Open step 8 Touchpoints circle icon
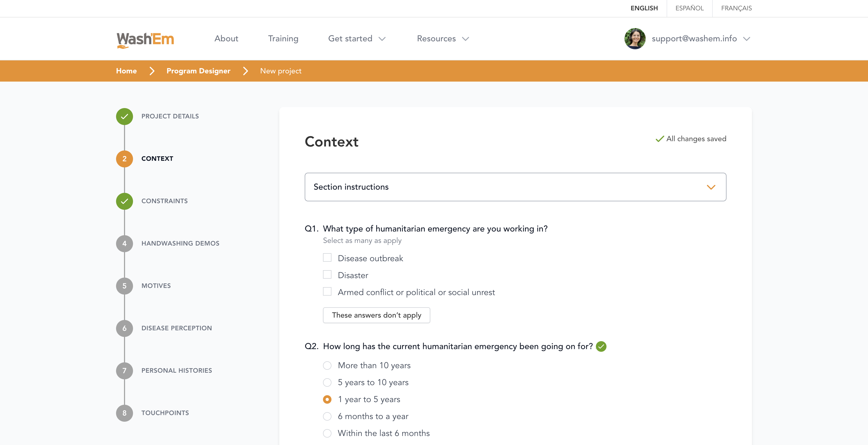This screenshot has width=868, height=445. click(124, 413)
